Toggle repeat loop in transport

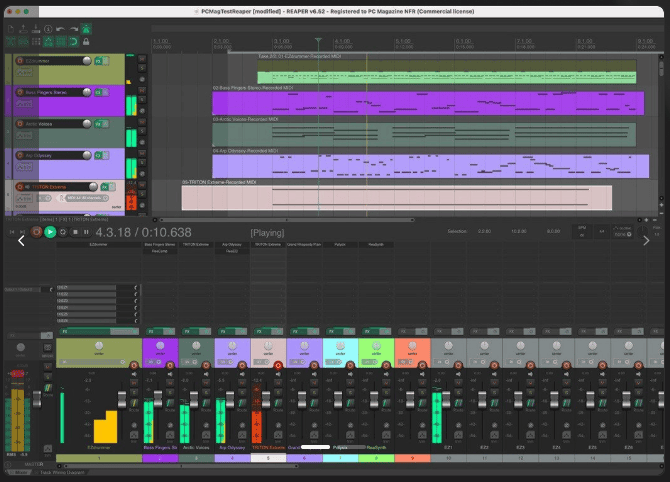pos(62,232)
